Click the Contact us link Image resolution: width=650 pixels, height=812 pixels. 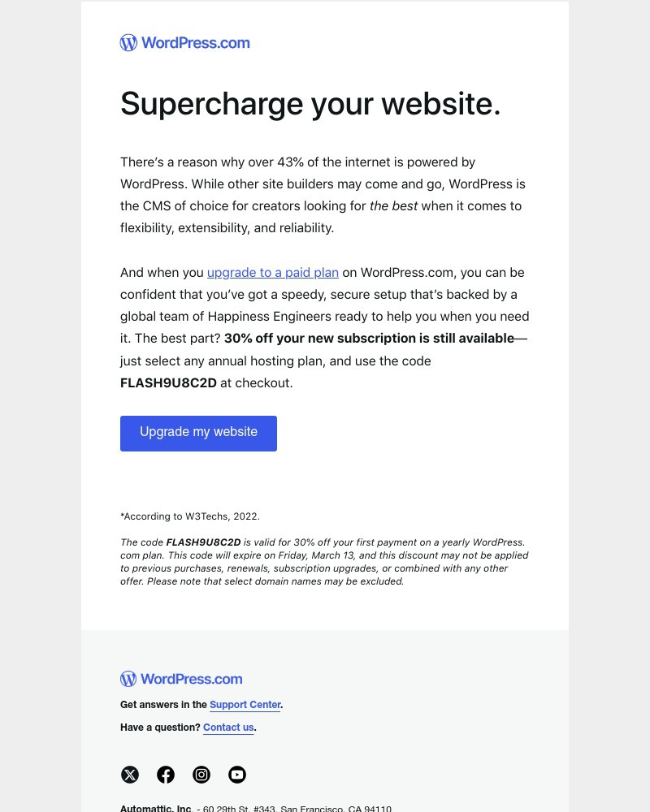[228, 728]
